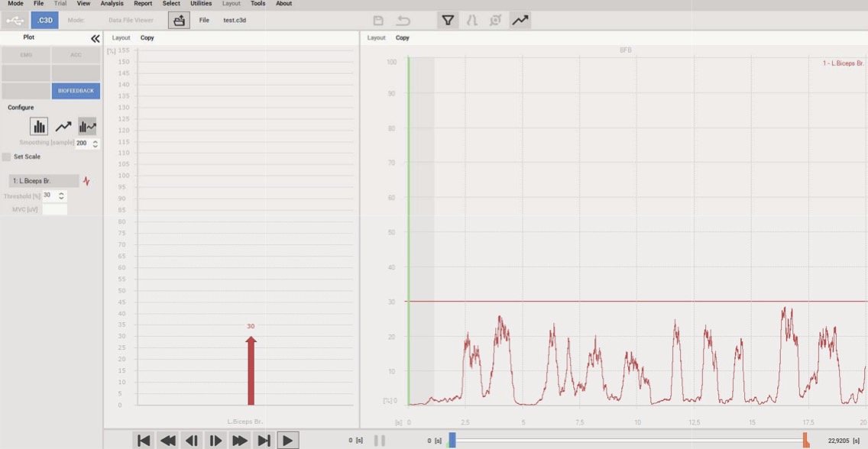The height and width of the screenshot is (449, 868).
Task: Click the orange end marker on timeline
Action: pos(805,440)
